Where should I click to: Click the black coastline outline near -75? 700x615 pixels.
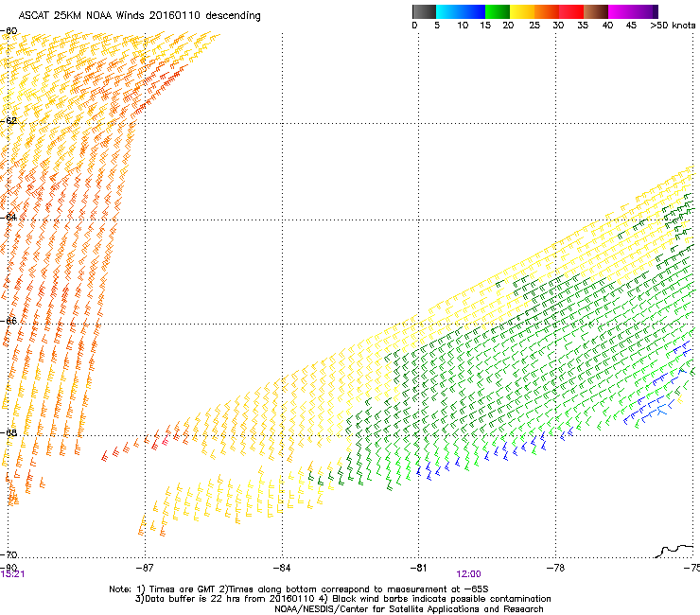pyautogui.click(x=674, y=551)
